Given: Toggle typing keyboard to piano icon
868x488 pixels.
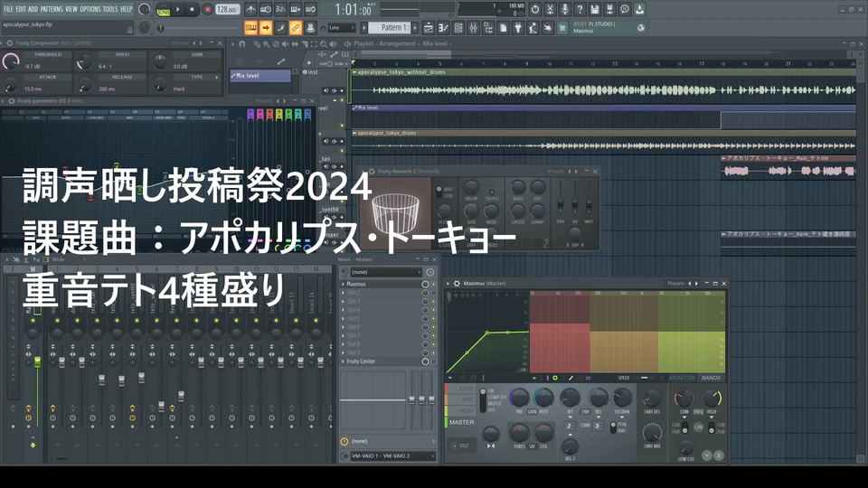Looking at the screenshot, I should [250, 28].
